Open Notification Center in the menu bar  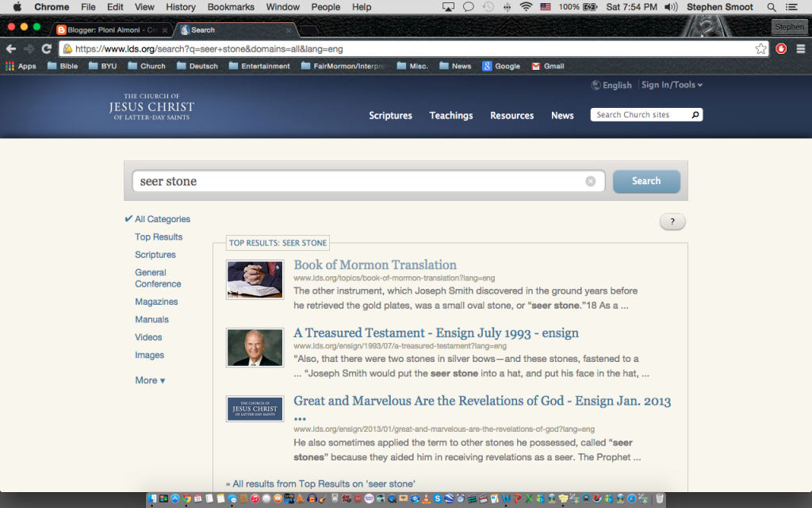tap(791, 6)
